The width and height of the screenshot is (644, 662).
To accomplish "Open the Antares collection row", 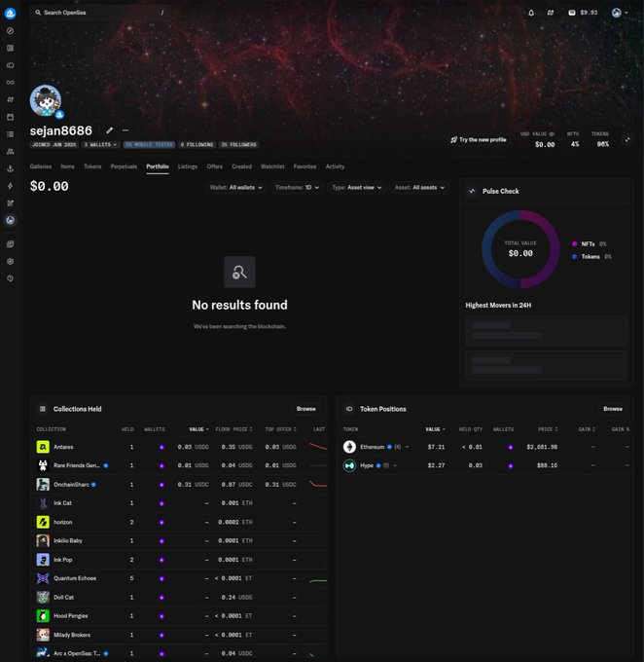I will pyautogui.click(x=181, y=447).
